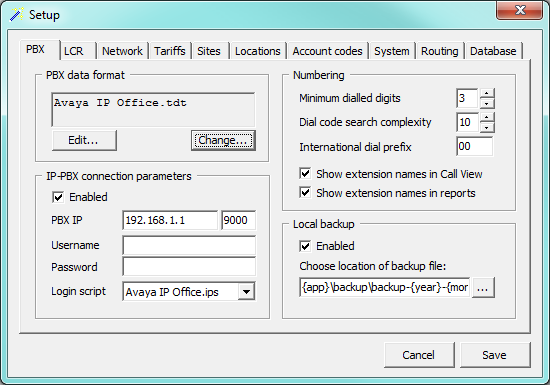
Task: Browse for backup file location
Action: tap(483, 288)
